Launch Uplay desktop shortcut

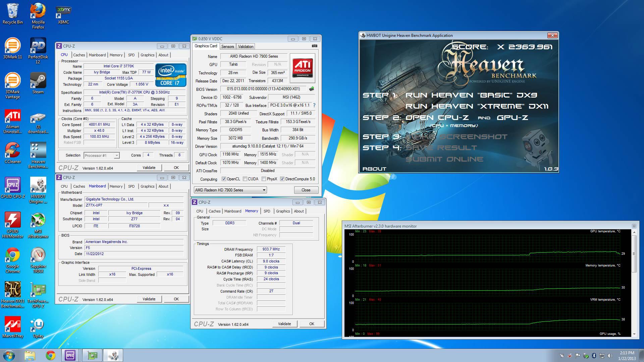(38, 327)
